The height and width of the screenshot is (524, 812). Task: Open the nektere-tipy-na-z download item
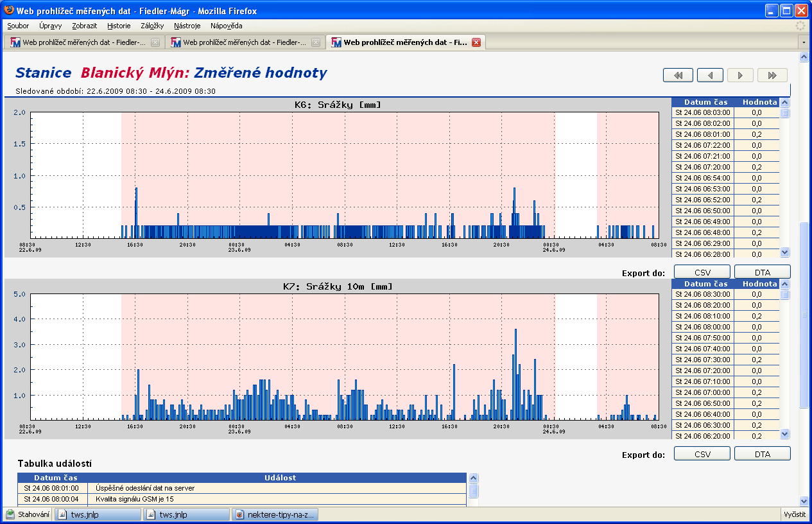point(275,514)
